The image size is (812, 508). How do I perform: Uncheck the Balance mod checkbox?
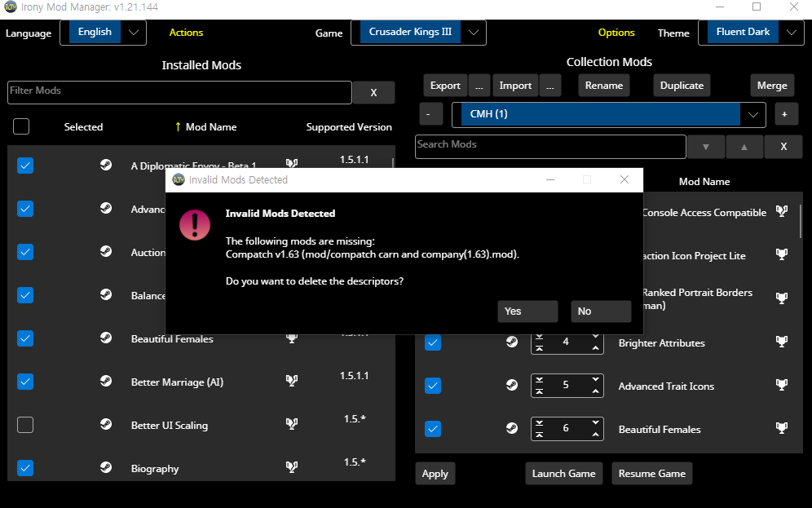tap(25, 295)
